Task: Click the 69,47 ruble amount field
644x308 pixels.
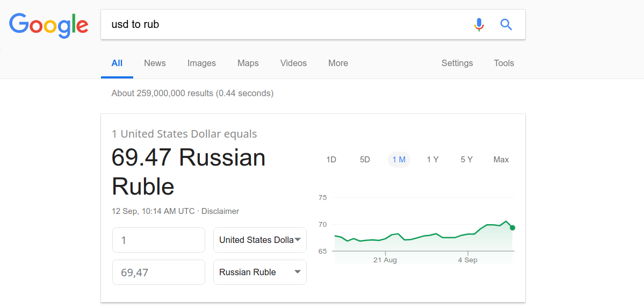Action: (x=158, y=272)
